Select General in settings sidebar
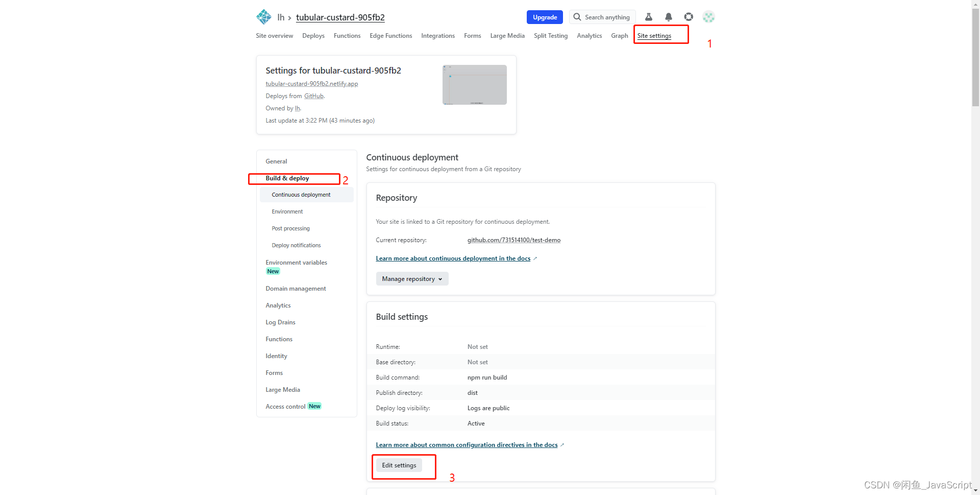The width and height of the screenshot is (980, 495). (x=276, y=161)
